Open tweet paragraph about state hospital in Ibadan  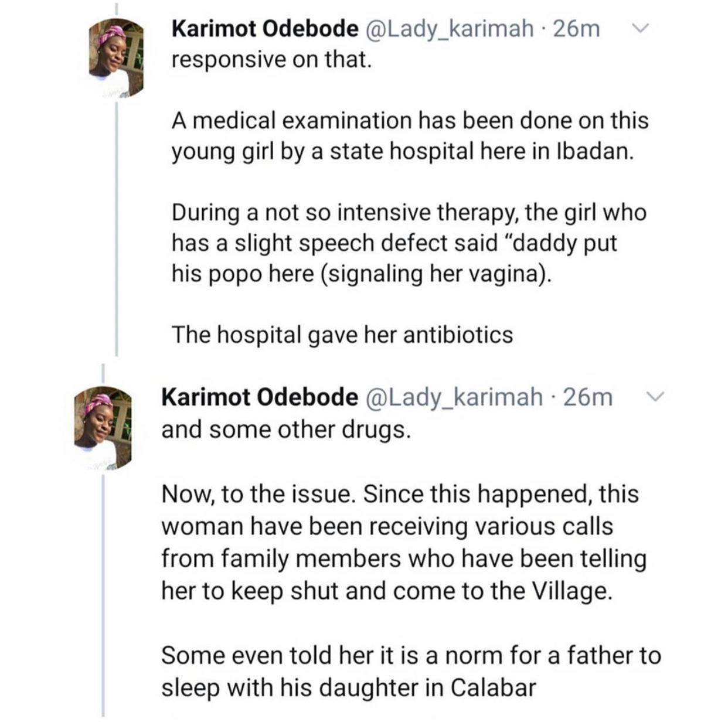(x=410, y=136)
